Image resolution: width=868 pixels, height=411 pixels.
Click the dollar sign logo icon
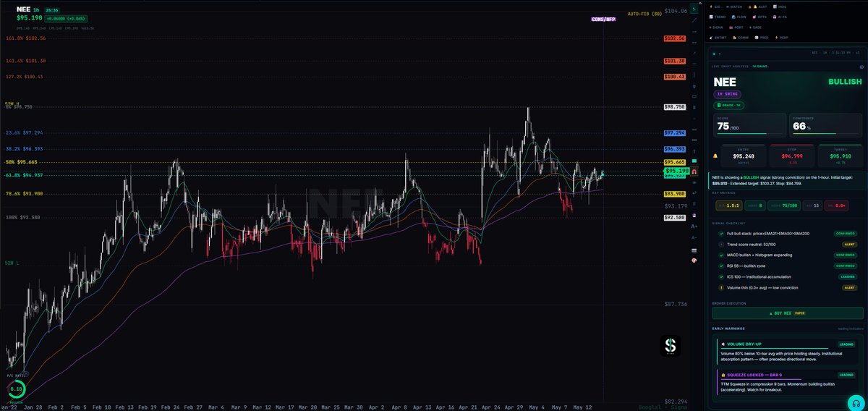pos(671,346)
